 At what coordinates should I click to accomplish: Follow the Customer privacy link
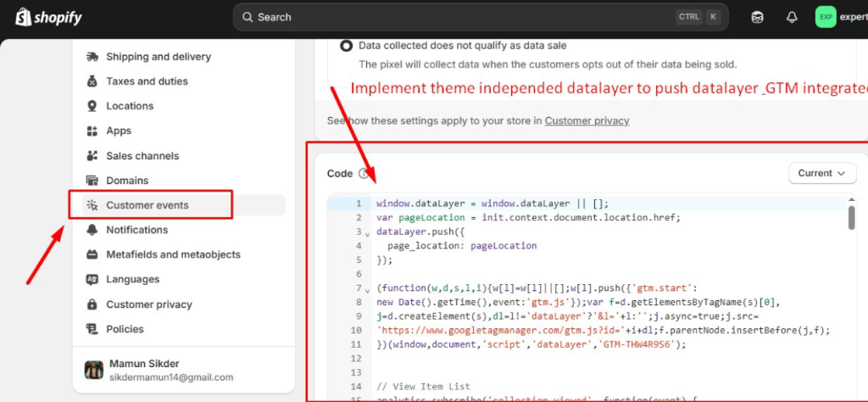coord(587,120)
